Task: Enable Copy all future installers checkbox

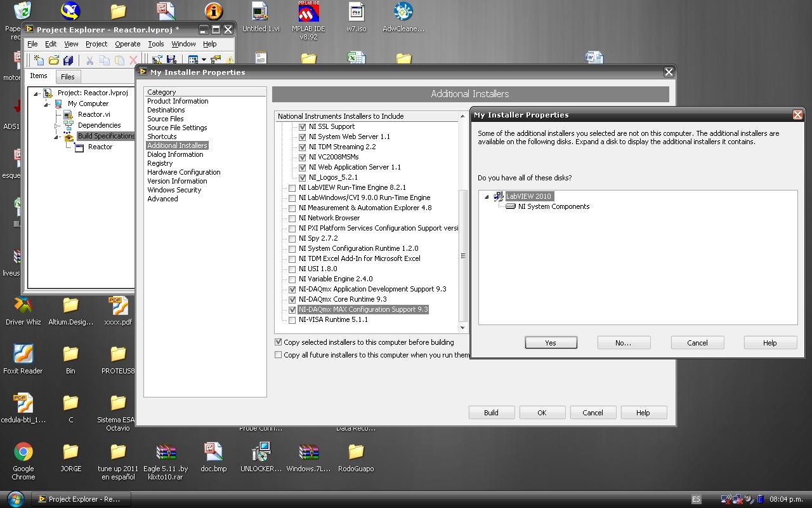Action: 278,355
